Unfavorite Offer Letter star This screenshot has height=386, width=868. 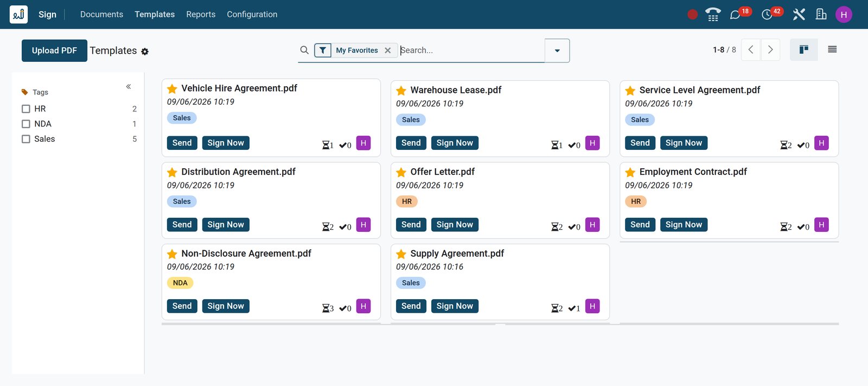[401, 172]
